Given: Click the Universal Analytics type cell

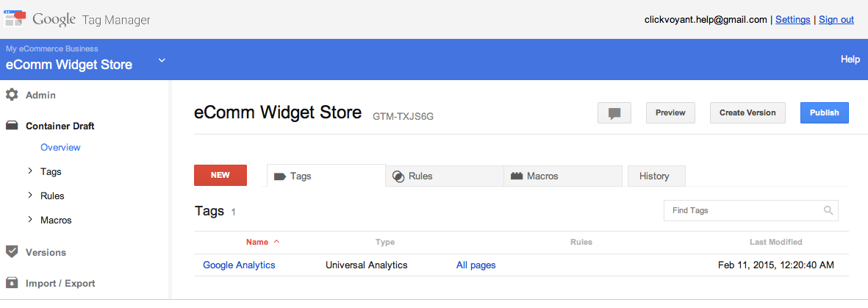Looking at the screenshot, I should (367, 265).
